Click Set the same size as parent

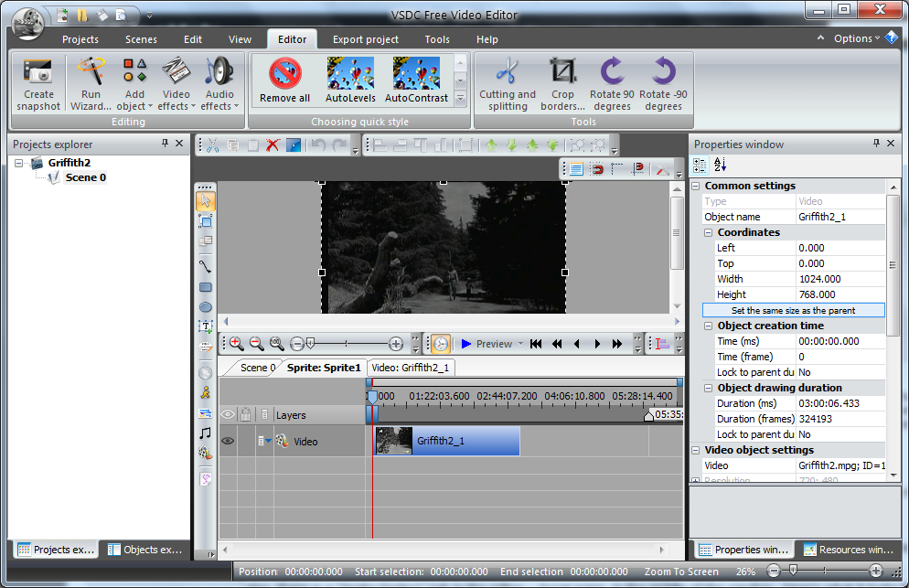[x=793, y=310]
